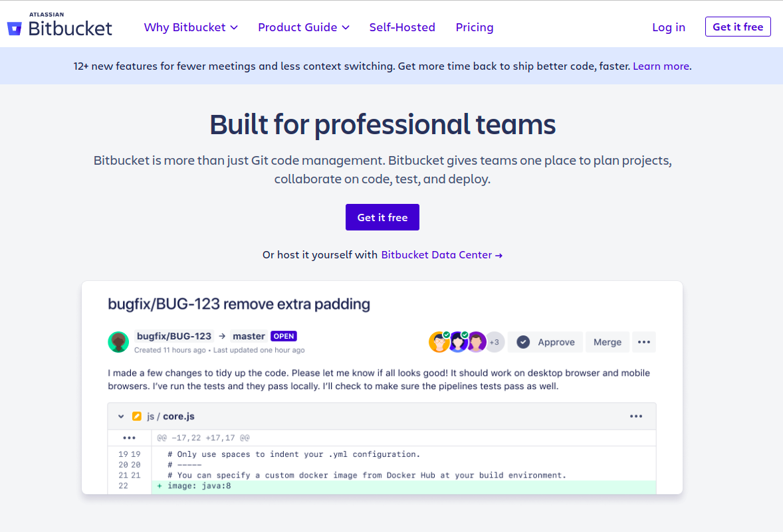Screen dimensions: 783x532
Task: Collapse the core.js file diff
Action: (121, 416)
